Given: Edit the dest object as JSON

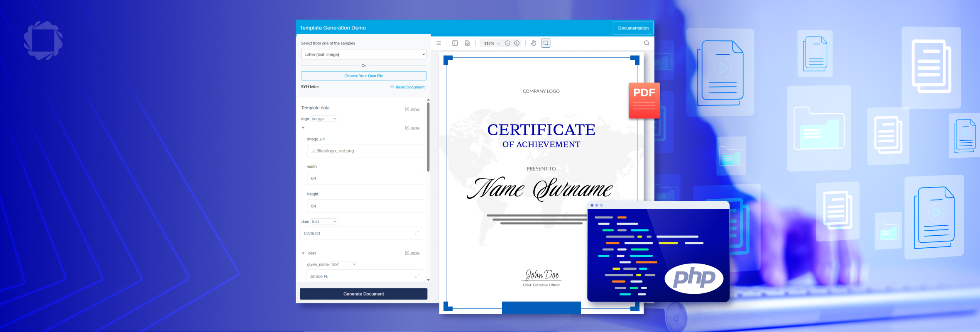Looking at the screenshot, I should [x=412, y=253].
